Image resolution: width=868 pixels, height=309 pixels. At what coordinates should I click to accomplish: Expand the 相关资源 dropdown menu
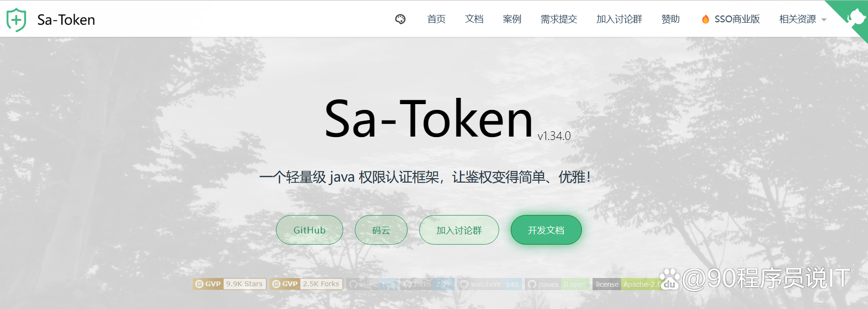click(x=802, y=19)
